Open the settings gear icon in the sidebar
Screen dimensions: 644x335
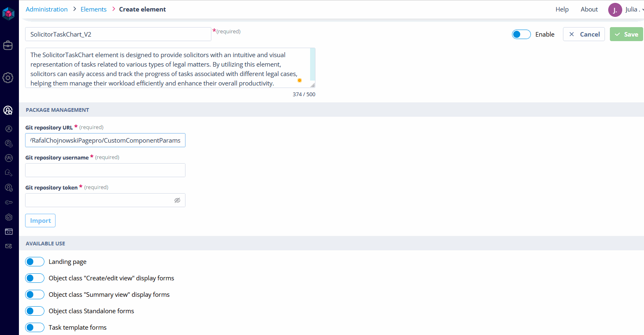point(8,78)
